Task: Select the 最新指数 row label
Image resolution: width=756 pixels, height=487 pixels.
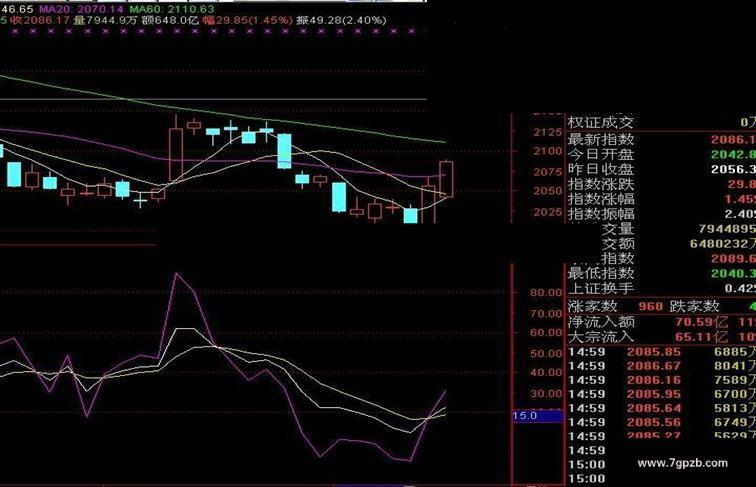Action: point(600,139)
